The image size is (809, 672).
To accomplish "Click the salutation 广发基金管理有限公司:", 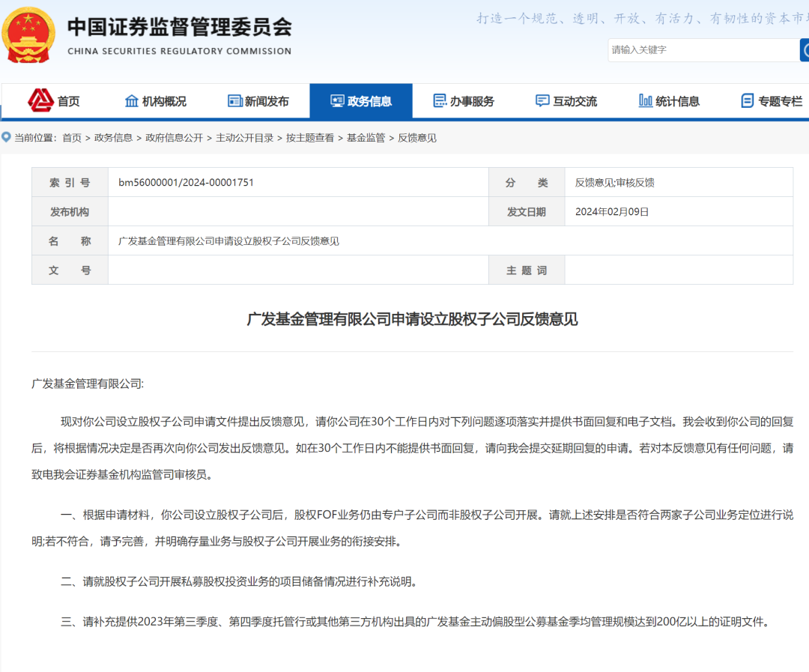I will click(x=88, y=384).
